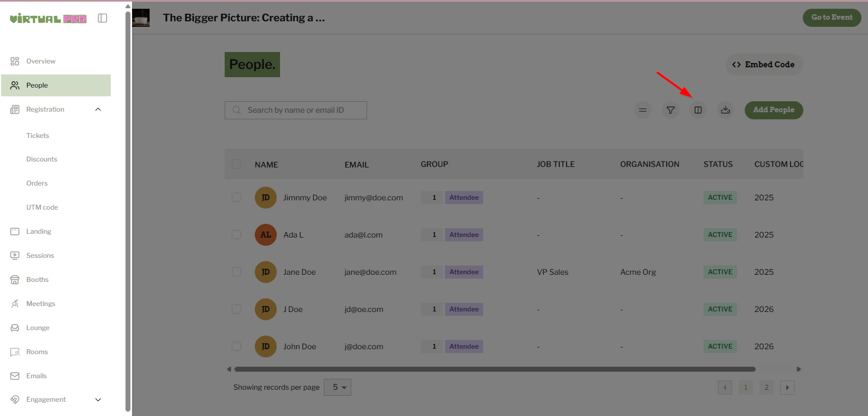Image resolution: width=868 pixels, height=416 pixels.
Task: Toggle the select-all header checkbox
Action: click(x=236, y=164)
